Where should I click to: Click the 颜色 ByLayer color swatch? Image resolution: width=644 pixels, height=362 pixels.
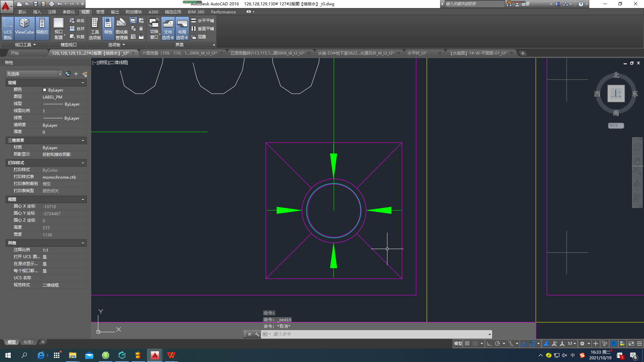coord(45,90)
